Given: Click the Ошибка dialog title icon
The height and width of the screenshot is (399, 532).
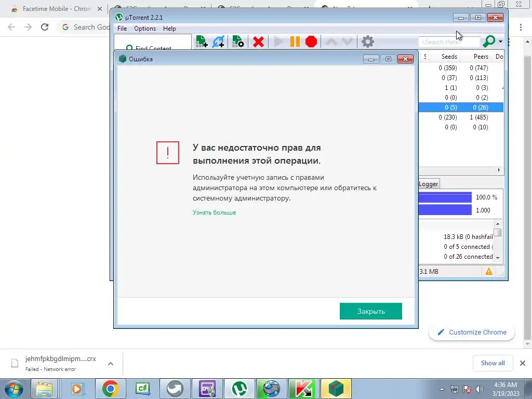Looking at the screenshot, I should (x=123, y=59).
